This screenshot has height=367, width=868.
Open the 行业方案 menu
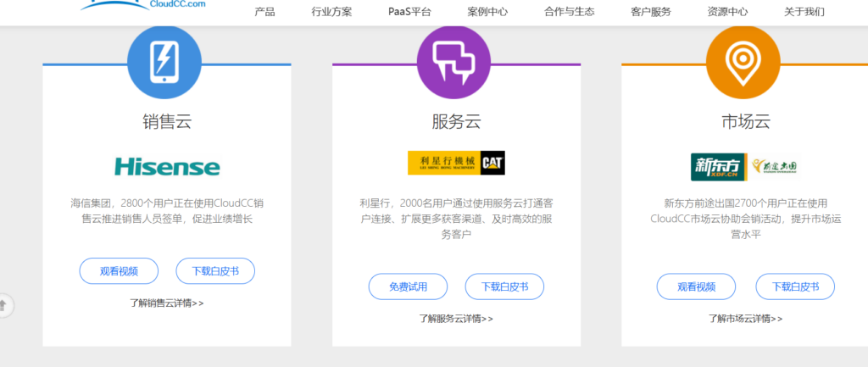(x=331, y=12)
